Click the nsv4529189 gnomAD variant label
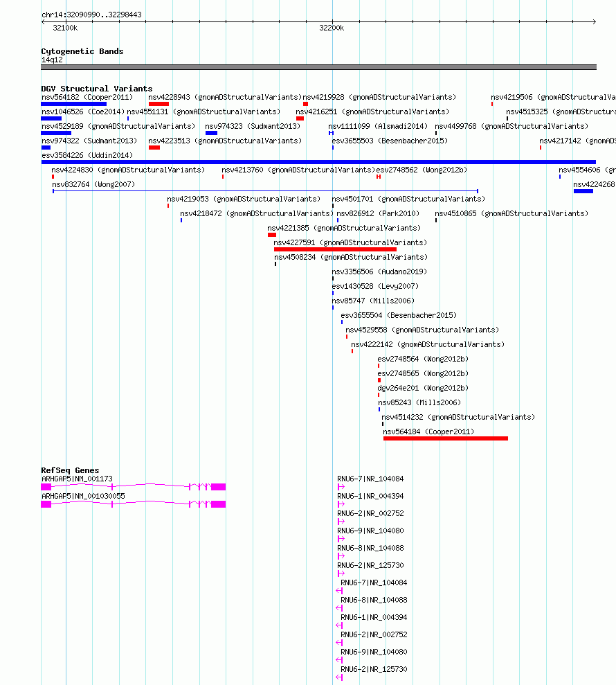Viewport: 616px width, 685px height. pos(118,126)
